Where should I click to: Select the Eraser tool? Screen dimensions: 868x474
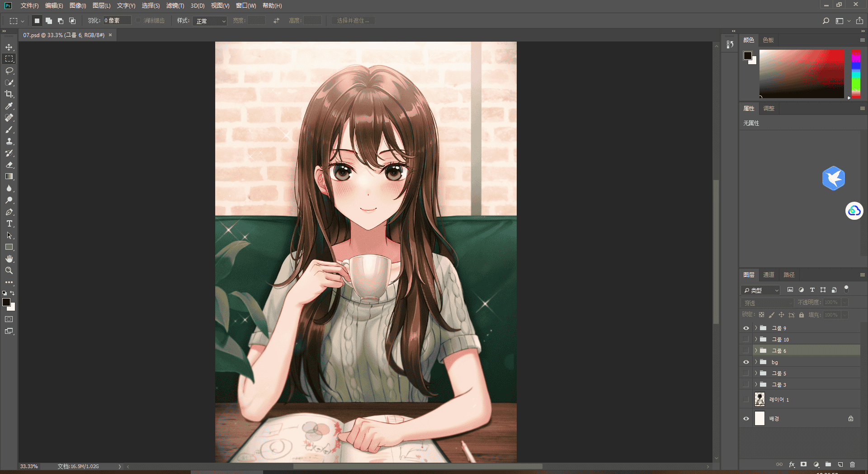point(9,165)
